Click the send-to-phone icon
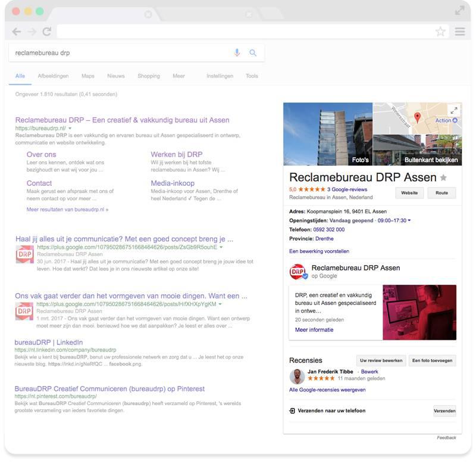The width and height of the screenshot is (476, 464). (292, 411)
